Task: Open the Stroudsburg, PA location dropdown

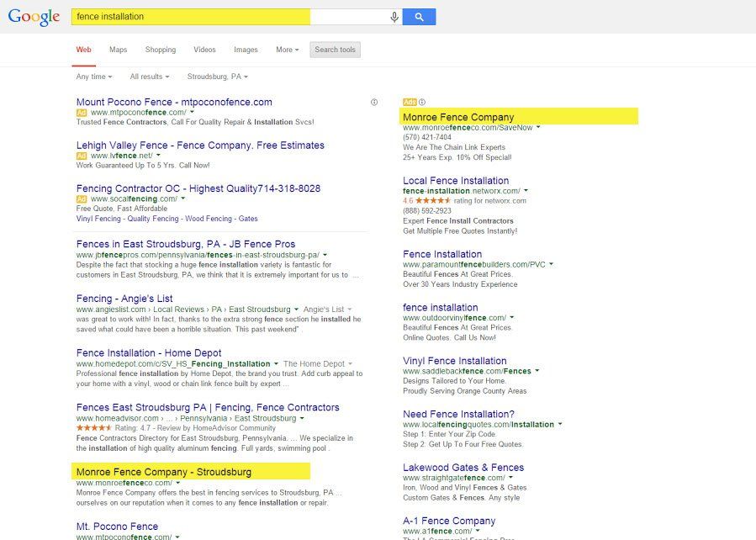Action: 218,77
